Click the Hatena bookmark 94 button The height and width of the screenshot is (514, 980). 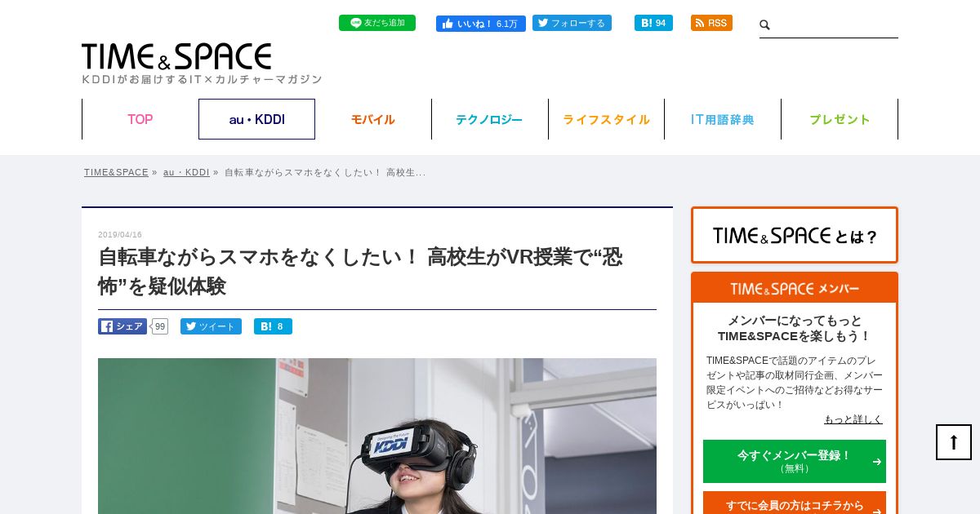(653, 23)
